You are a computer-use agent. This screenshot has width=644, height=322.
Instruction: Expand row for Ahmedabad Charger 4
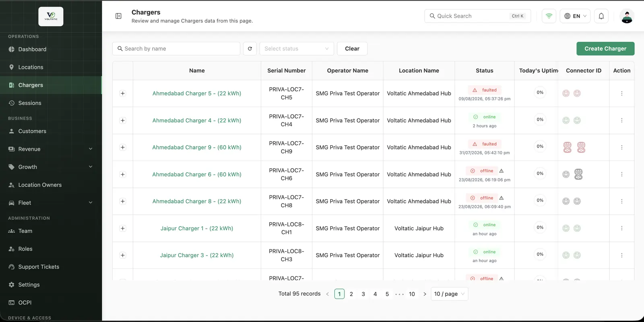point(123,120)
